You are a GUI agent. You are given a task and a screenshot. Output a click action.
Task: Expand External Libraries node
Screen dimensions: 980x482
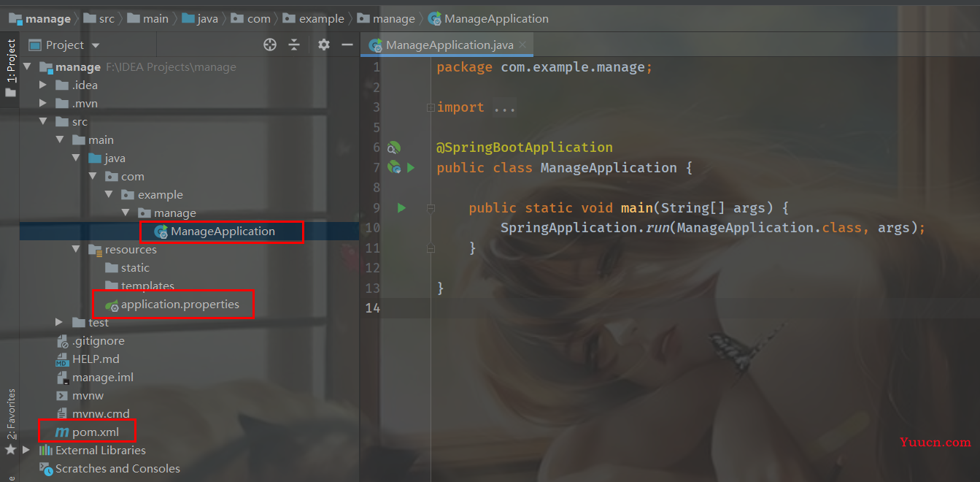(x=27, y=451)
